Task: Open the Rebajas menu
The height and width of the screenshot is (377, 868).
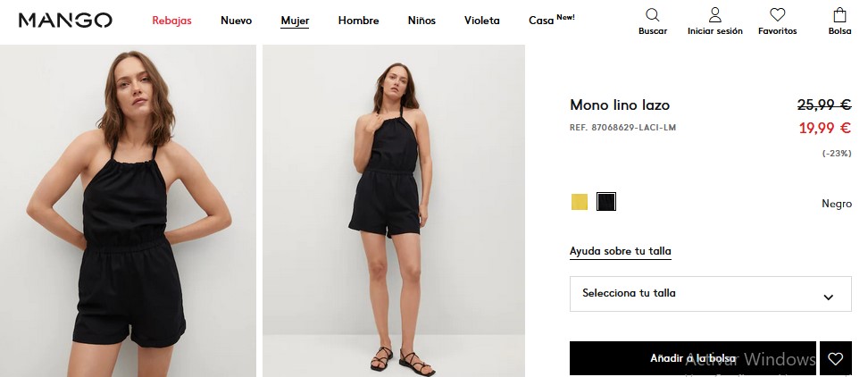Action: [171, 21]
